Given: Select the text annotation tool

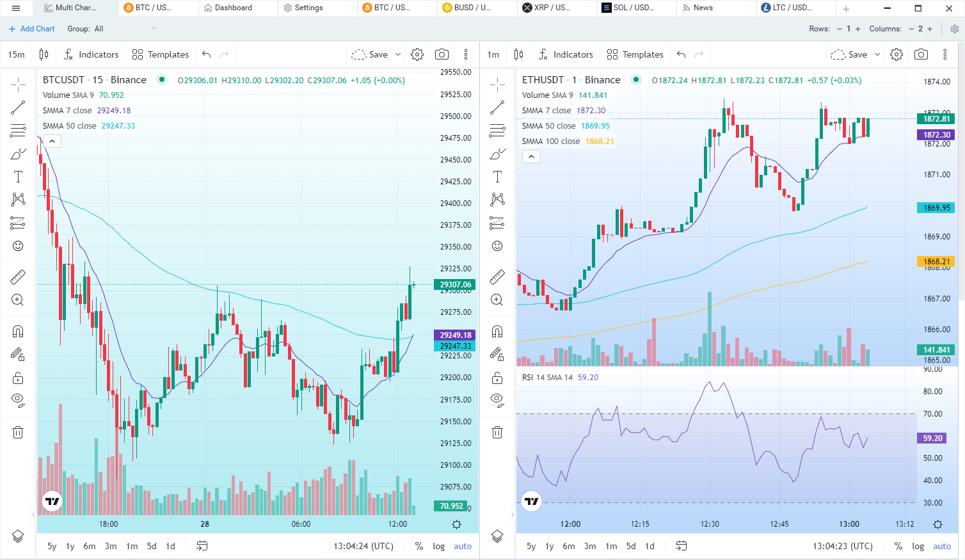Looking at the screenshot, I should click(17, 177).
